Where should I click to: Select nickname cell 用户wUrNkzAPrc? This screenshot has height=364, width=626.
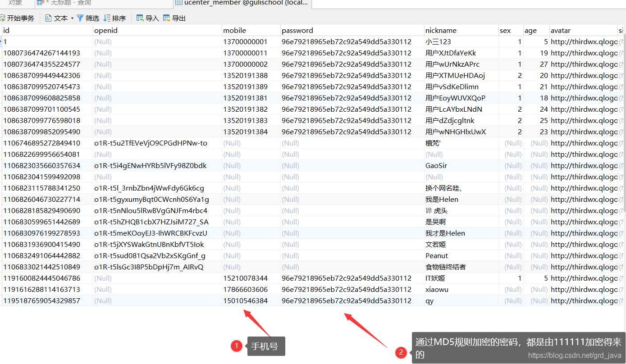coord(461,64)
